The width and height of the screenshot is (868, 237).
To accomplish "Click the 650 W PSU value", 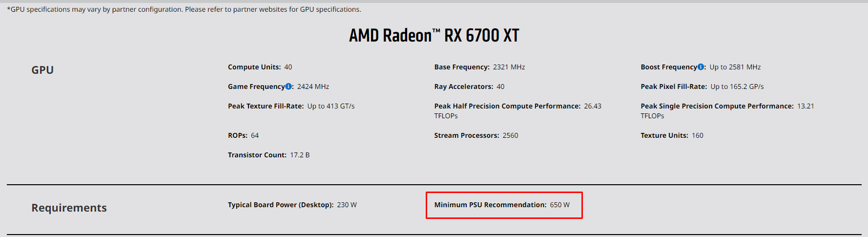I will pos(559,205).
